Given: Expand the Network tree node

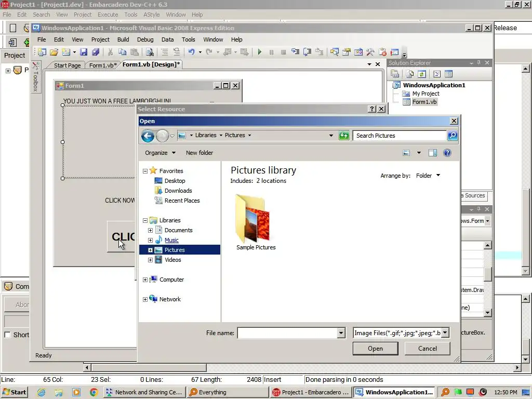Looking at the screenshot, I should 145,299.
